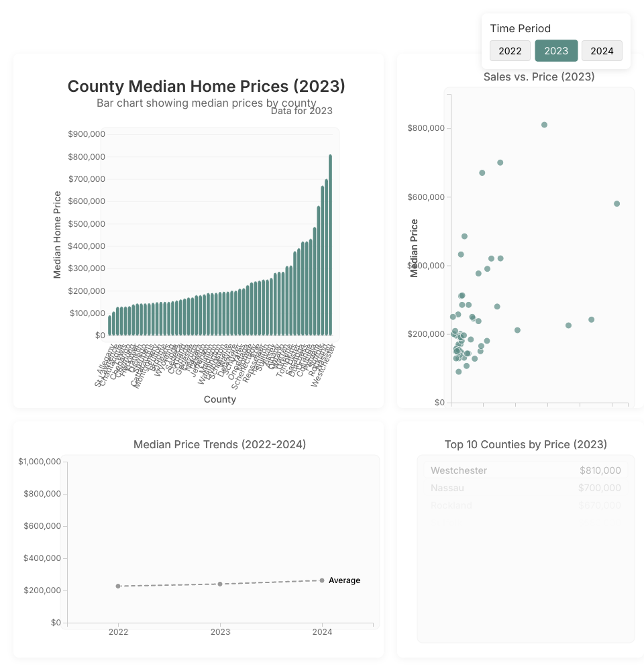
Task: Select the 2022 time period button
Action: pyautogui.click(x=510, y=51)
